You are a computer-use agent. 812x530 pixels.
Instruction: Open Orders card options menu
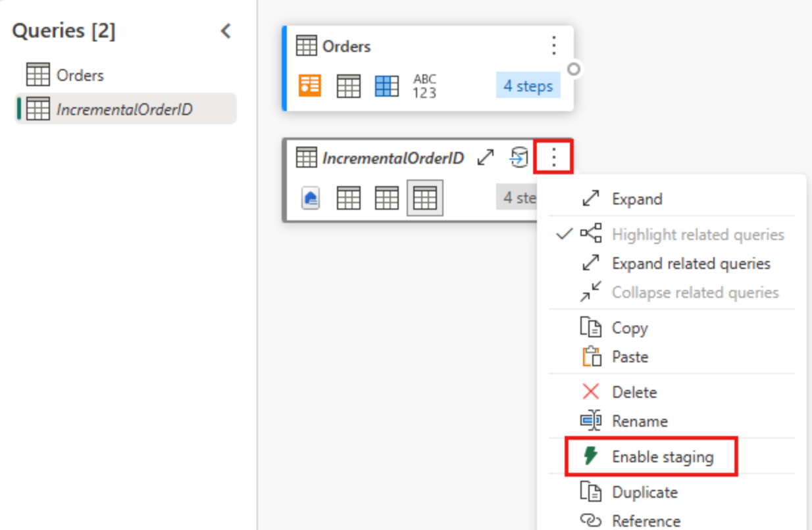pos(554,45)
